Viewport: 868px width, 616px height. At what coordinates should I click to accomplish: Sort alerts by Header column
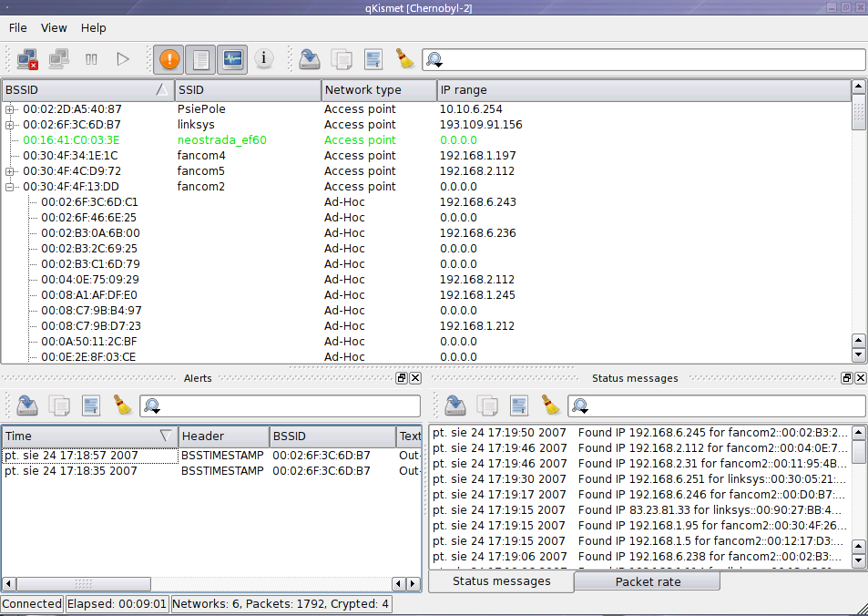coord(223,436)
